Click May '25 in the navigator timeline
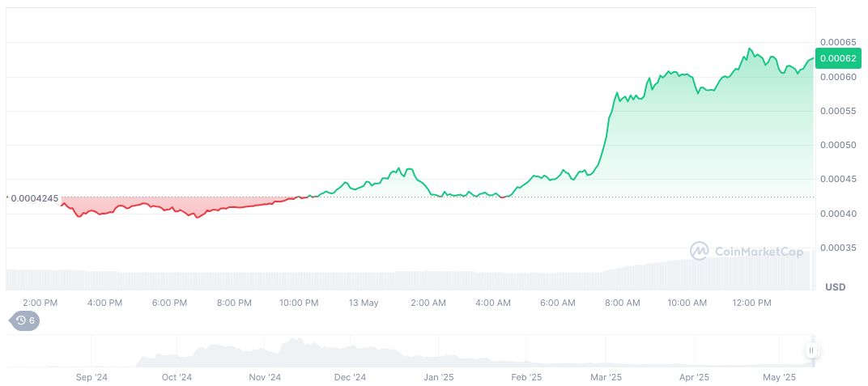The height and width of the screenshot is (386, 868). pyautogui.click(x=780, y=377)
